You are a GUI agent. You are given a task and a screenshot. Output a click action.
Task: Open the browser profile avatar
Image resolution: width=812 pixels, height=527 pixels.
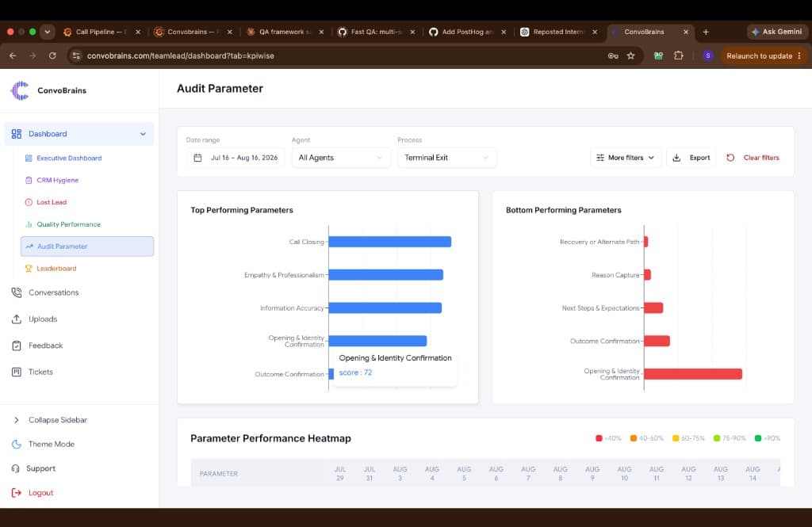(x=708, y=55)
